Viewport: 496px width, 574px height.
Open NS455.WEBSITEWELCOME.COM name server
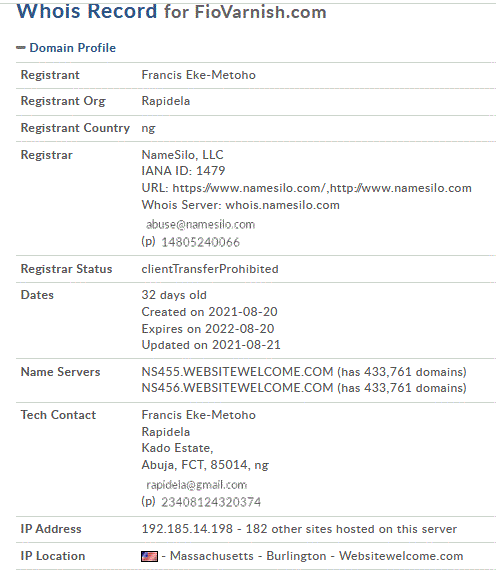click(237, 372)
